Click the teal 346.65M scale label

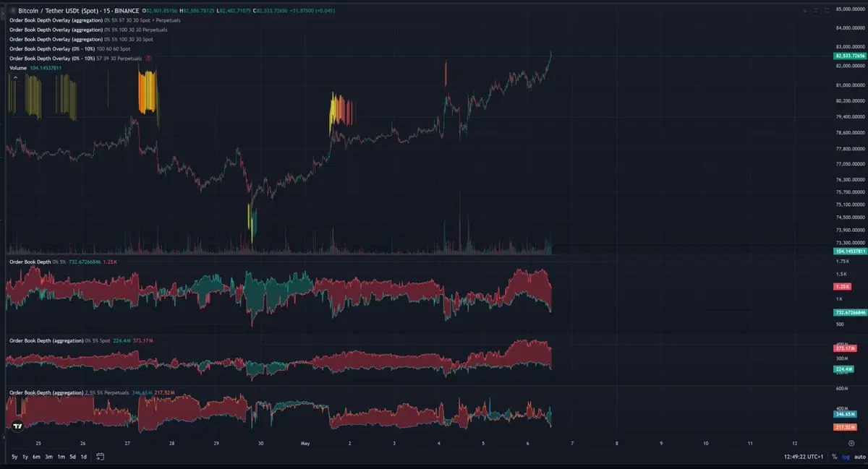pos(845,414)
